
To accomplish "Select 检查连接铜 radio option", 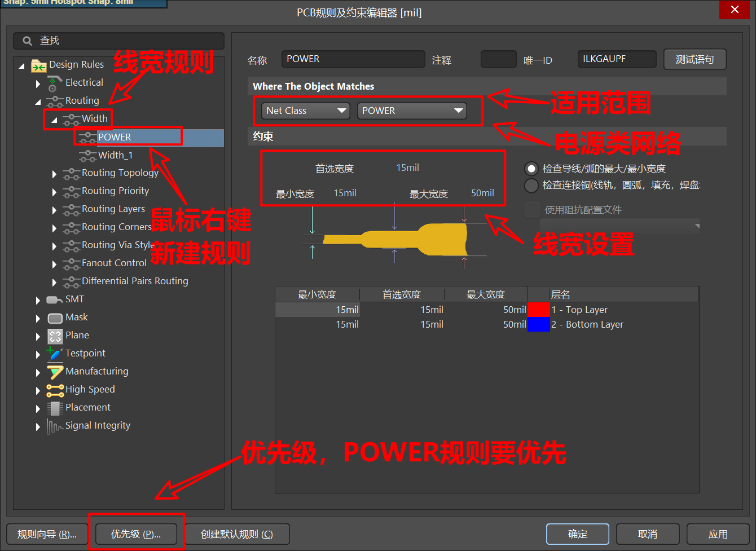I will 531,186.
